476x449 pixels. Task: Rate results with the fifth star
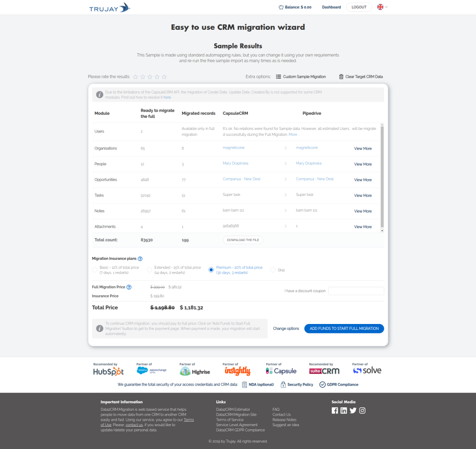pos(164,77)
